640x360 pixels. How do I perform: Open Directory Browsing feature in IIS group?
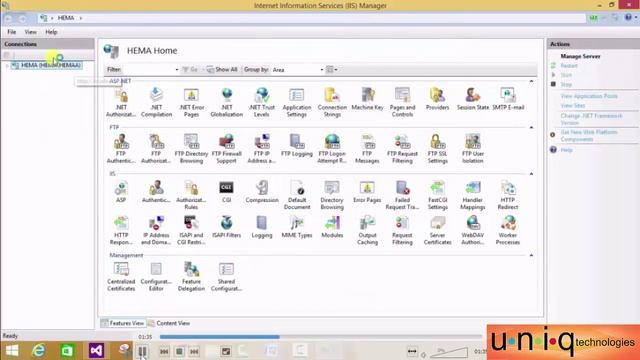tap(332, 195)
